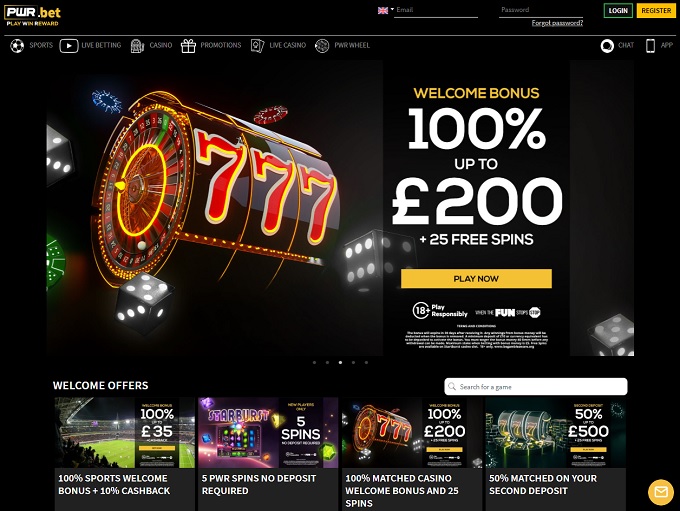Click the PWR.bet logo

click(33, 15)
